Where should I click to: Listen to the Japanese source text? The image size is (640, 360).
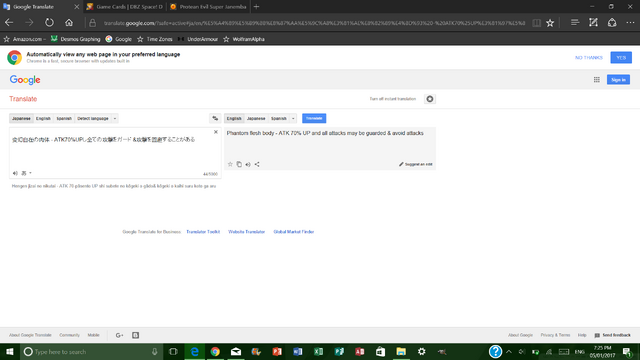[15, 173]
